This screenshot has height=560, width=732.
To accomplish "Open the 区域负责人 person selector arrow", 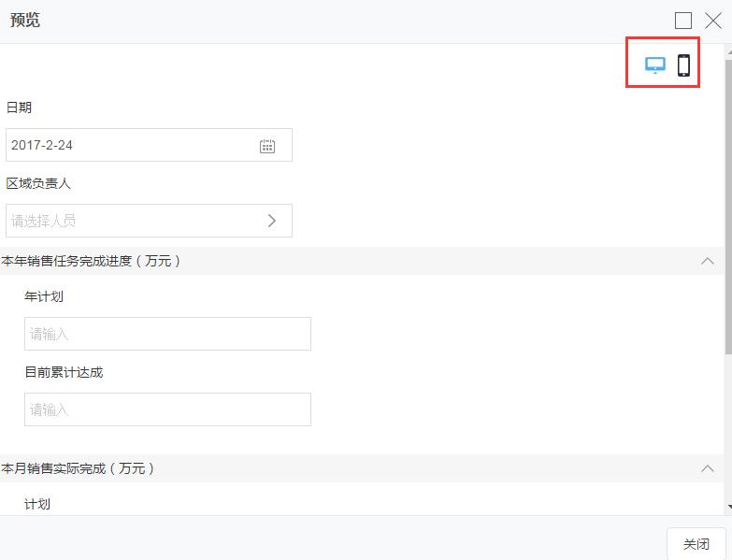I will click(x=272, y=221).
